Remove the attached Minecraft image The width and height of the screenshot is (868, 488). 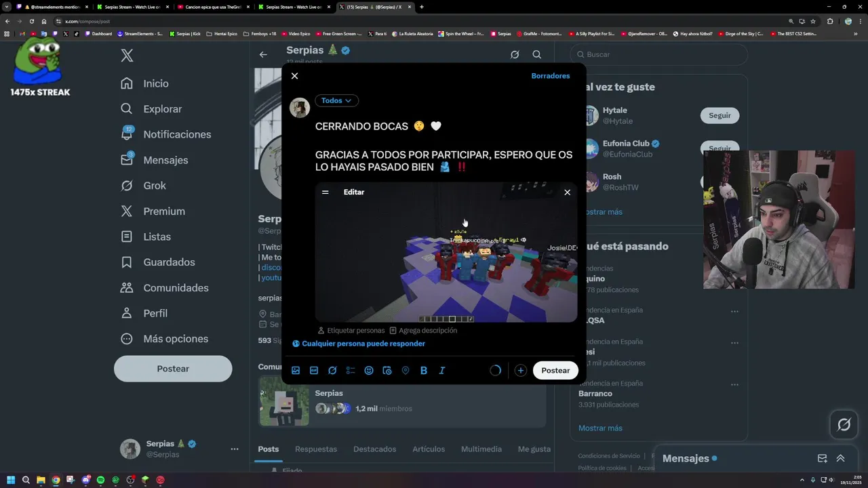coord(568,192)
